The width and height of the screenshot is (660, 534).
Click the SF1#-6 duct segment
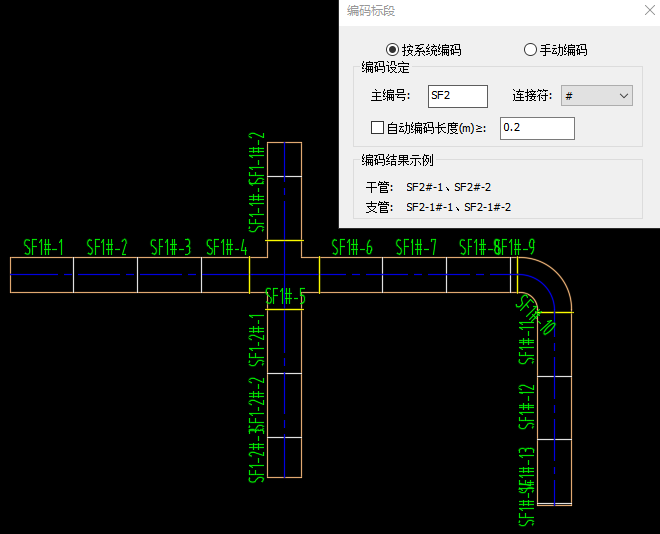350,274
